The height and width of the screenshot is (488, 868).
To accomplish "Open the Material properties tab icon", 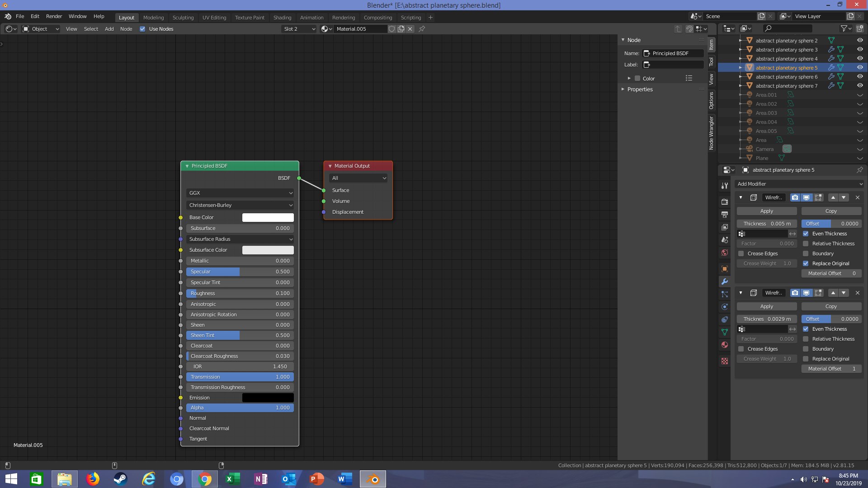I will coord(725,345).
